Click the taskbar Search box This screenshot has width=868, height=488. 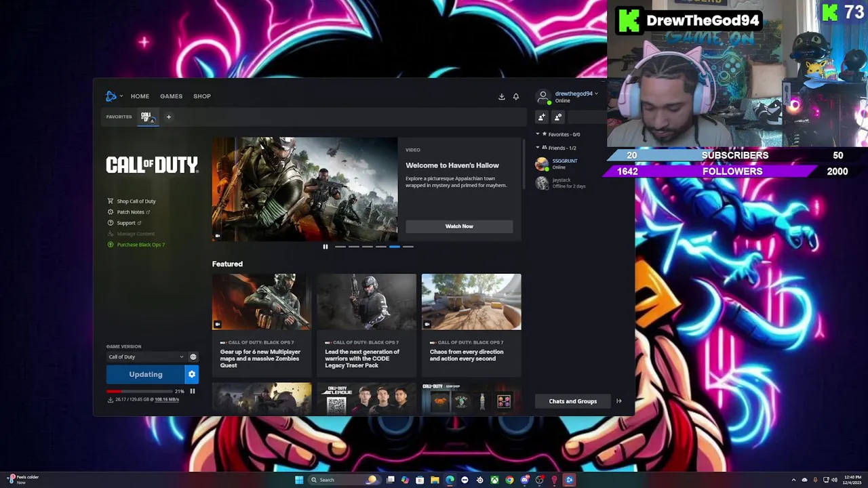[344, 480]
